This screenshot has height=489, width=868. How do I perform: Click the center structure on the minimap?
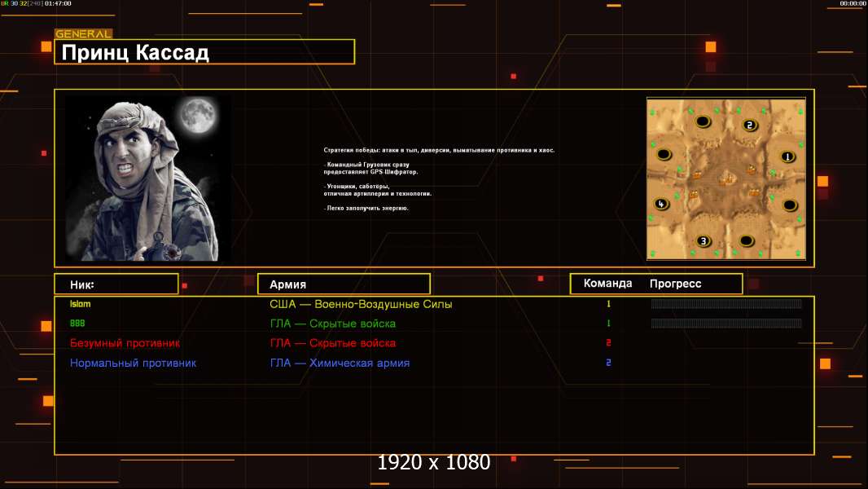tap(726, 174)
